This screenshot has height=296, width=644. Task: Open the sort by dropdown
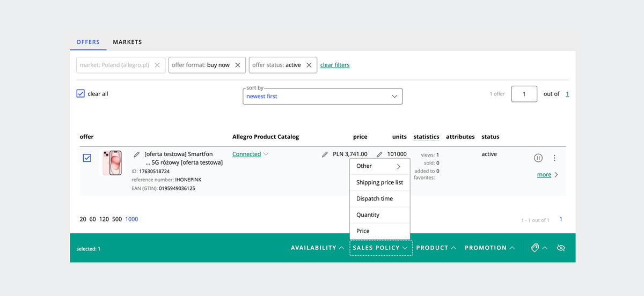tap(323, 97)
